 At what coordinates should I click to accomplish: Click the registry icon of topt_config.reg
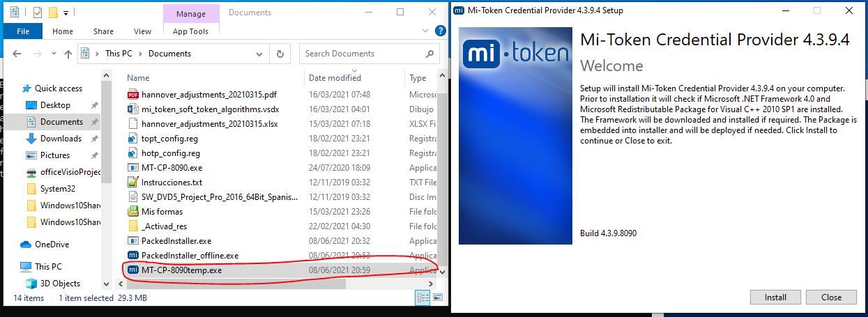point(133,139)
